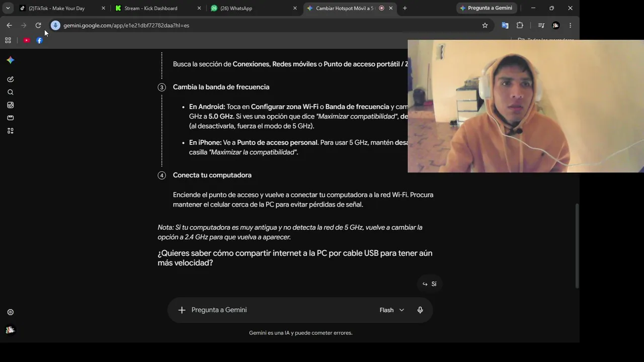Click the text Gemini es una IA y puede cometer errores
This screenshot has height=362, width=644.
pos(300,333)
